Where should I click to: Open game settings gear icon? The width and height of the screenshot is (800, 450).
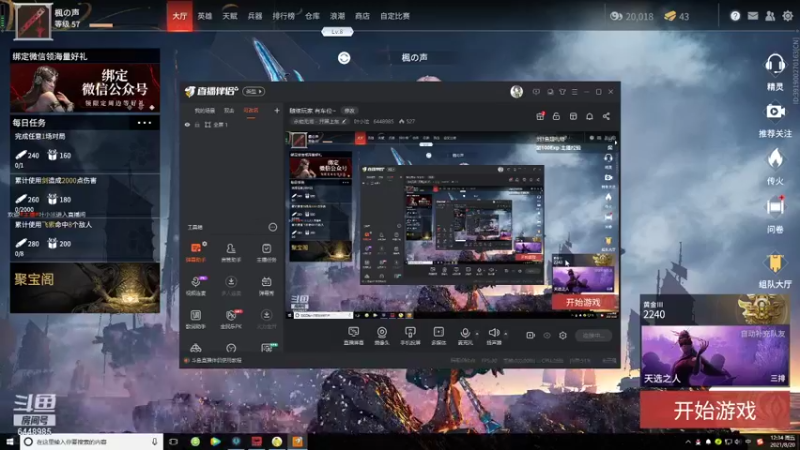click(x=787, y=16)
